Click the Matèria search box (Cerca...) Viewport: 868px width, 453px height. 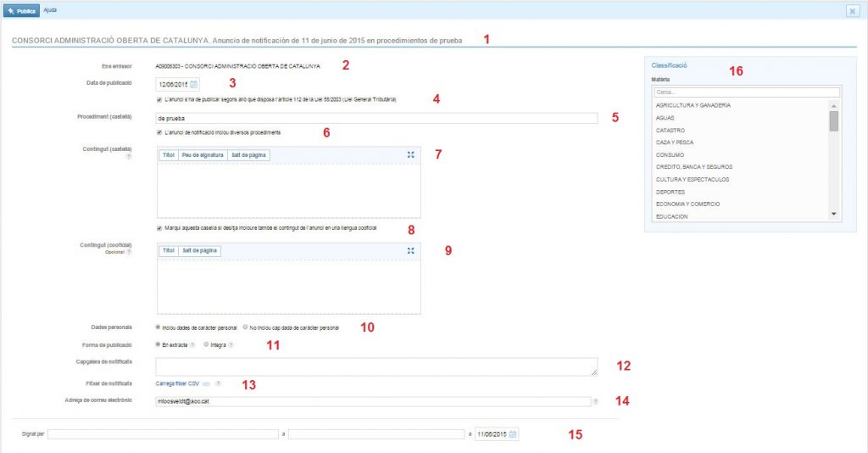pyautogui.click(x=747, y=92)
